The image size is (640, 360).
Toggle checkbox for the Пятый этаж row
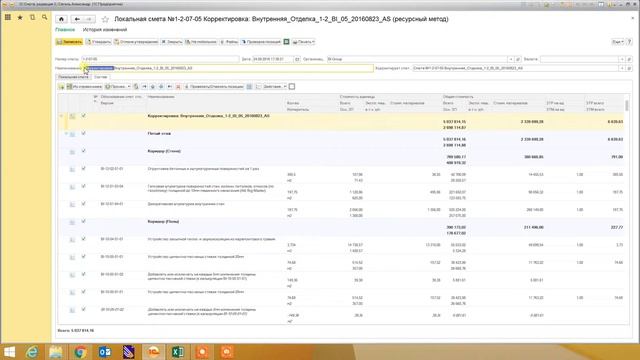coord(83,133)
